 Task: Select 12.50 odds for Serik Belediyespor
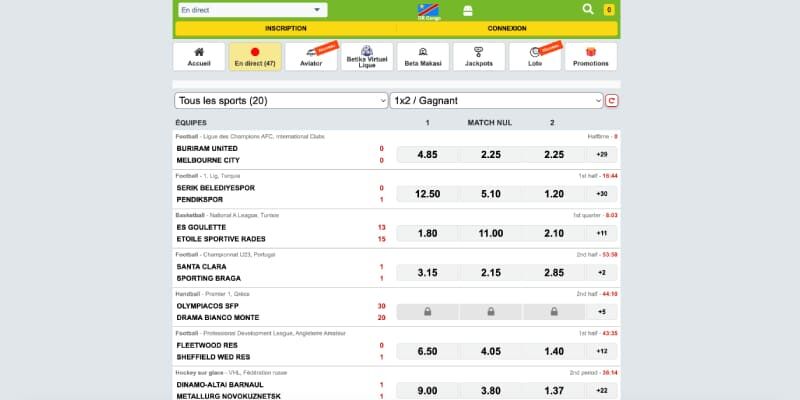click(428, 194)
